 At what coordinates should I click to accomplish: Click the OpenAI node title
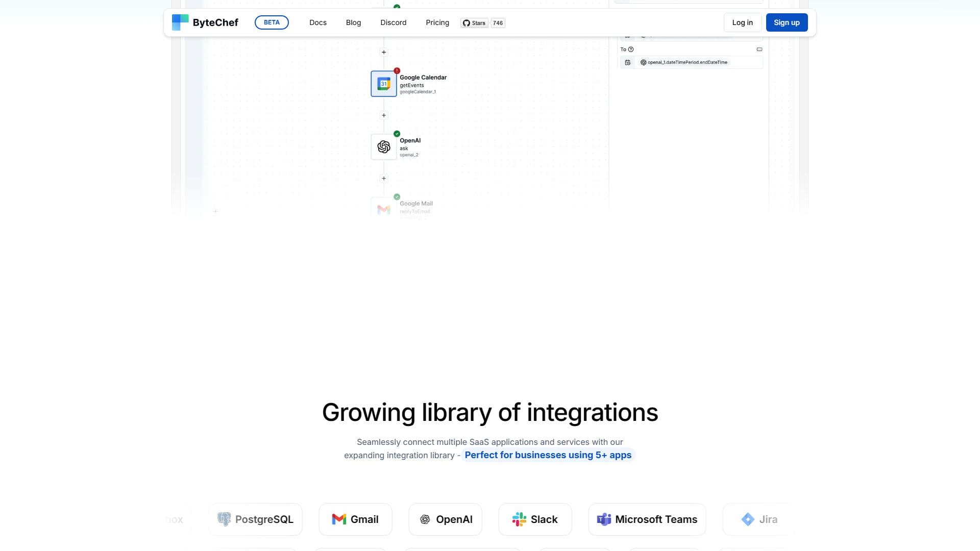pos(410,140)
